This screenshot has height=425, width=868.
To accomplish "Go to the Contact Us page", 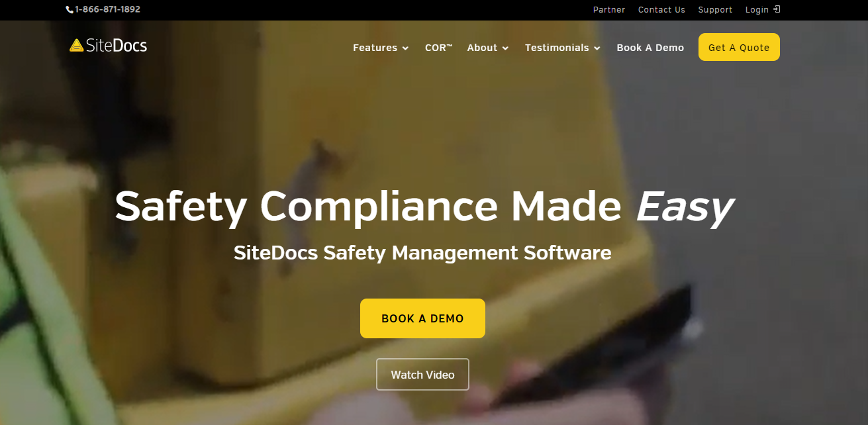I will point(661,10).
